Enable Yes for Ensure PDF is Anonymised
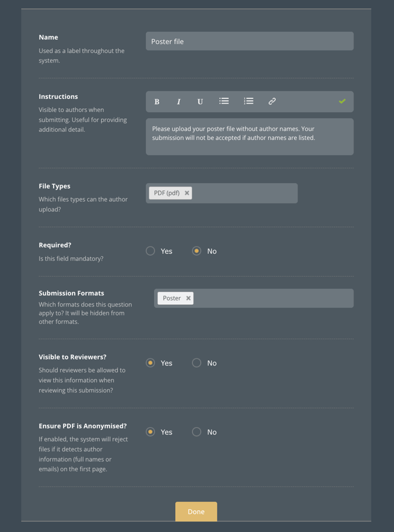The image size is (394, 532). pyautogui.click(x=151, y=432)
